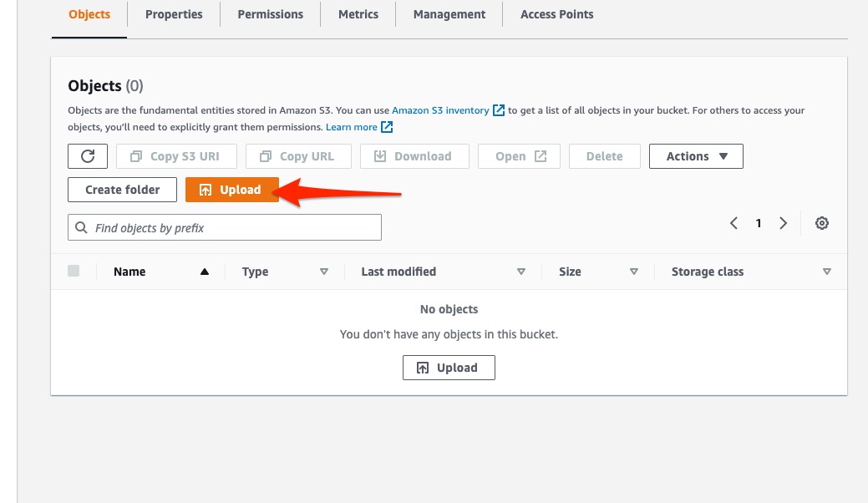Open the Amazon S3 inventory link
The image size is (868, 503).
[440, 110]
